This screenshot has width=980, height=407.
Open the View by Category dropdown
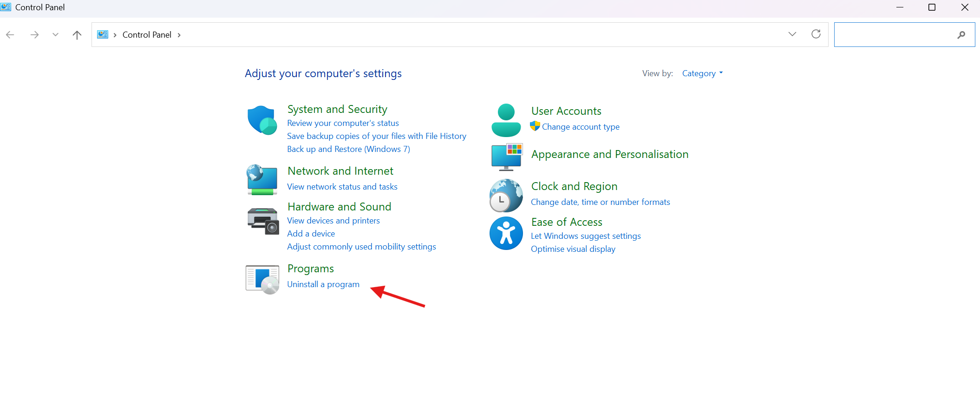click(x=702, y=73)
